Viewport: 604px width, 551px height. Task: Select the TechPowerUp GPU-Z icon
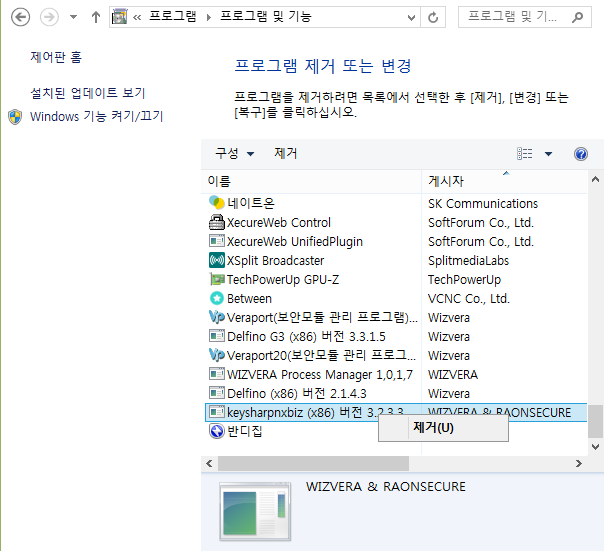pyautogui.click(x=216, y=279)
